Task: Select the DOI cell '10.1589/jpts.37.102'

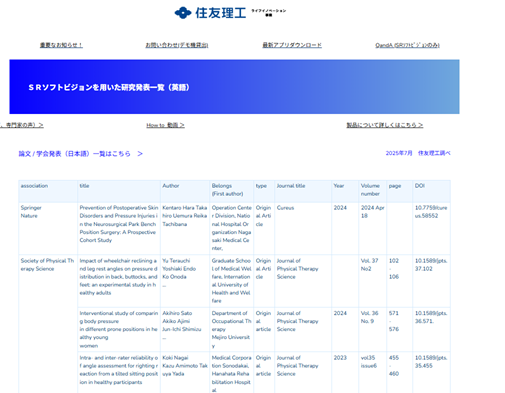Action: point(432,281)
